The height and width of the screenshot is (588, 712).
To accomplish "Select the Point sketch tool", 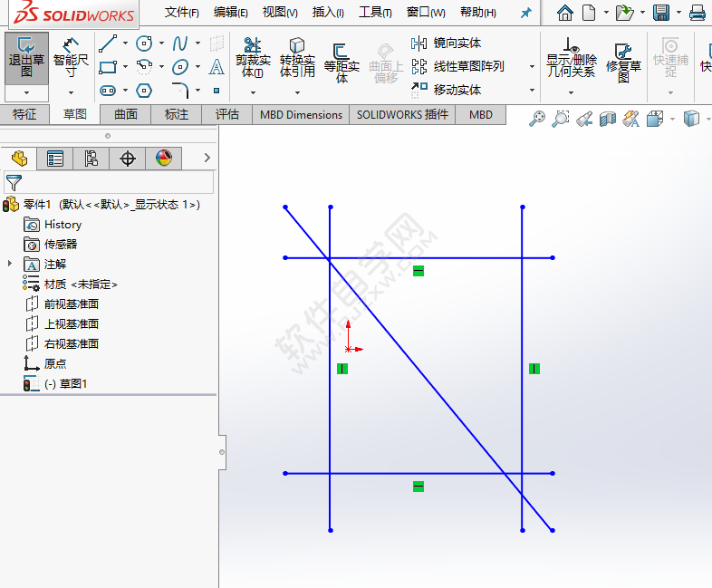I will (216, 91).
